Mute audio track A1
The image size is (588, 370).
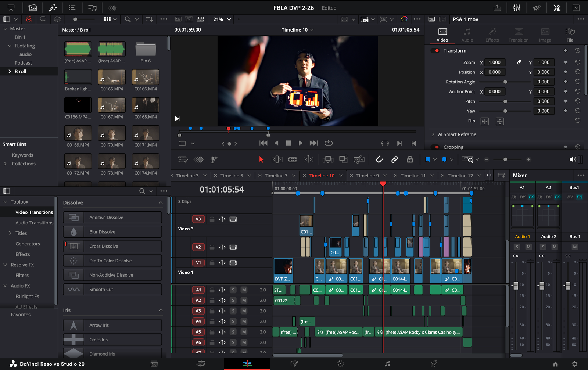tap(244, 290)
